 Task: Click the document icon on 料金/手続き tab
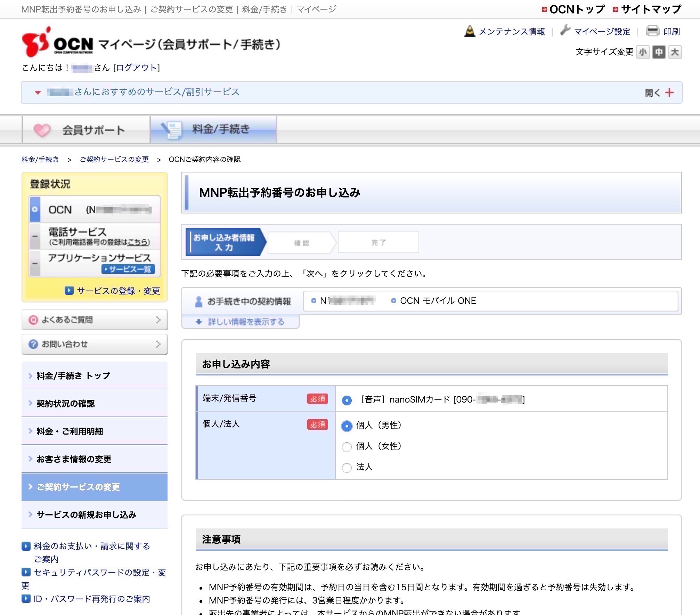pyautogui.click(x=172, y=130)
